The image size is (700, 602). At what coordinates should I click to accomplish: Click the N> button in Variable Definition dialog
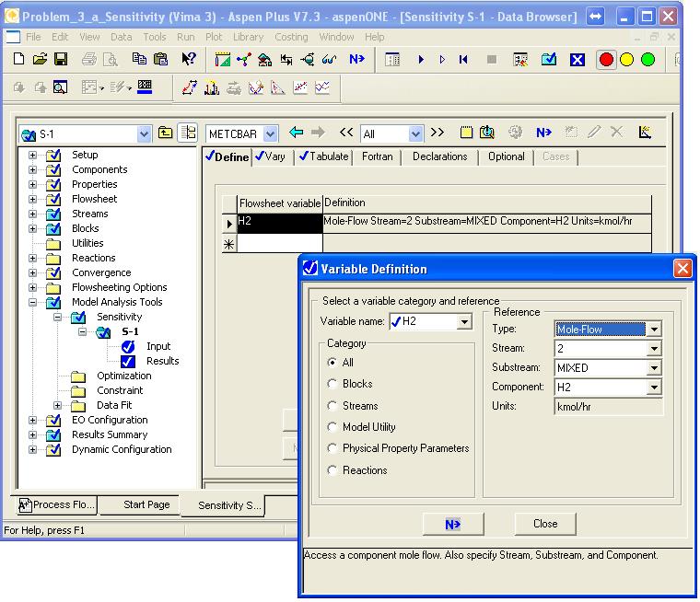point(453,524)
